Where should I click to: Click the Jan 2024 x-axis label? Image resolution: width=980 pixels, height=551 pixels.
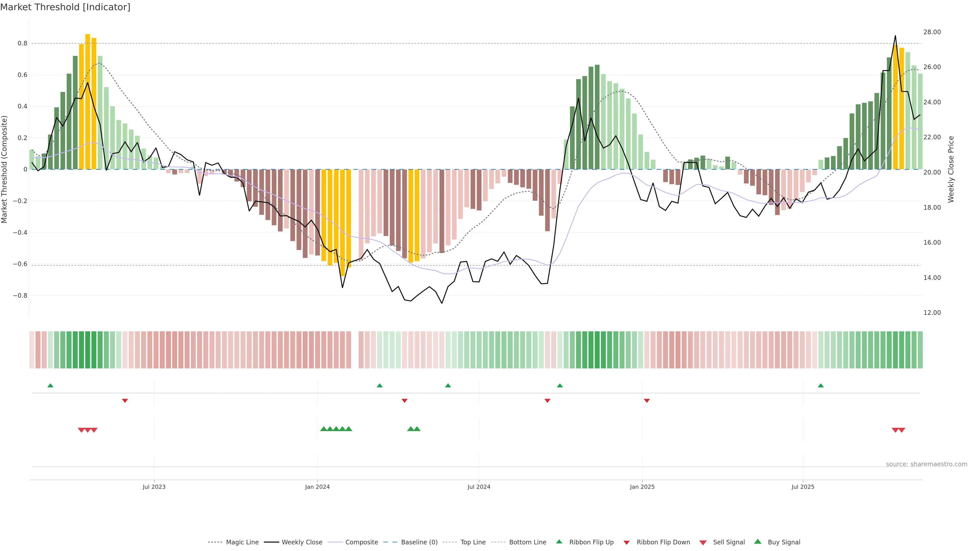[317, 487]
